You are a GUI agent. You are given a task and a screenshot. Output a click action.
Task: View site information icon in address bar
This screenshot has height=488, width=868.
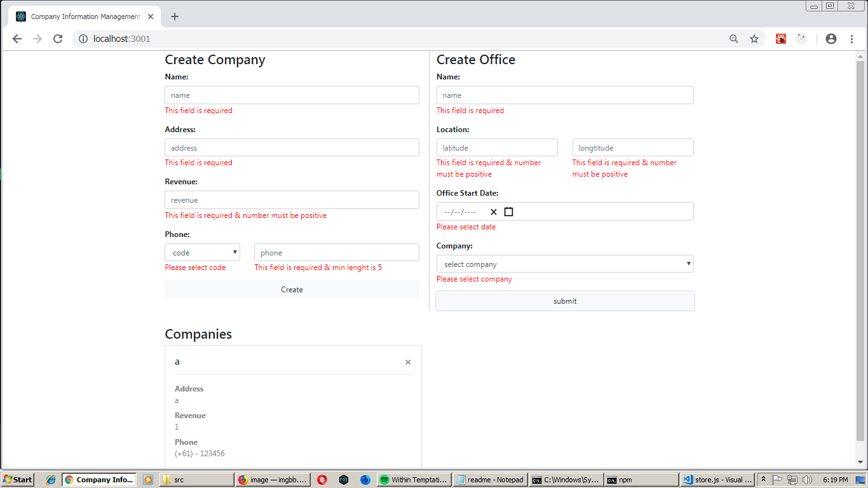tap(83, 39)
